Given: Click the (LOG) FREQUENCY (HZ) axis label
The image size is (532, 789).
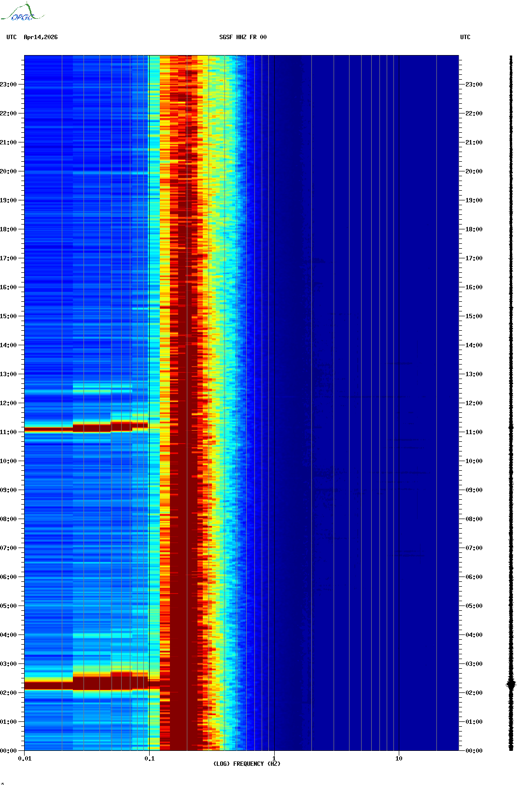Looking at the screenshot, I should pos(247,764).
